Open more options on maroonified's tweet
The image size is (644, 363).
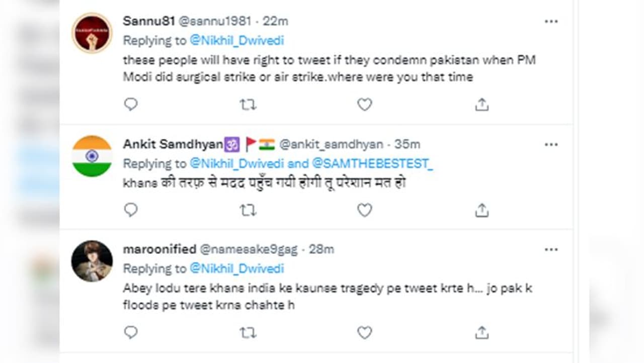[x=551, y=249]
